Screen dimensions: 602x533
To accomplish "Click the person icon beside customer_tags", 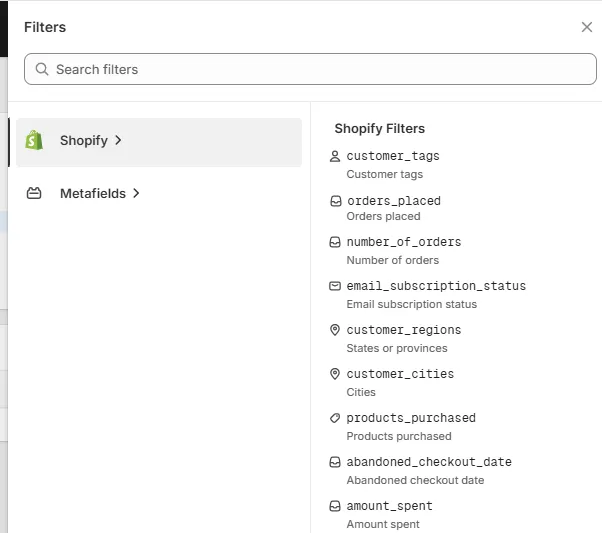I will pyautogui.click(x=335, y=156).
